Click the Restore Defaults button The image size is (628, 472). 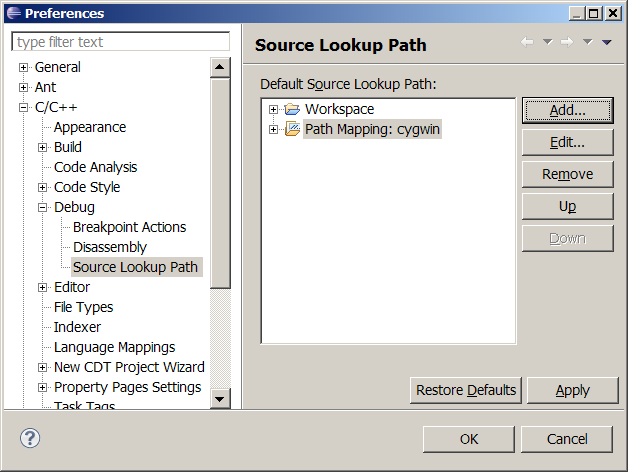click(466, 390)
